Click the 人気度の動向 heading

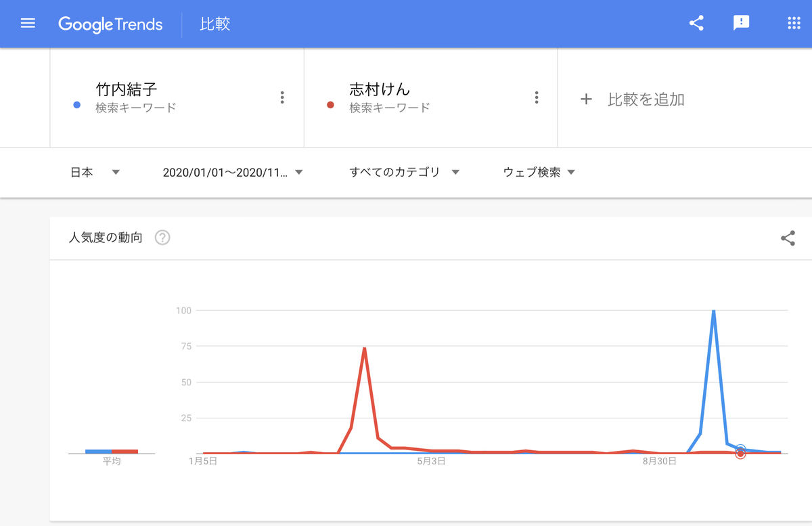[106, 238]
